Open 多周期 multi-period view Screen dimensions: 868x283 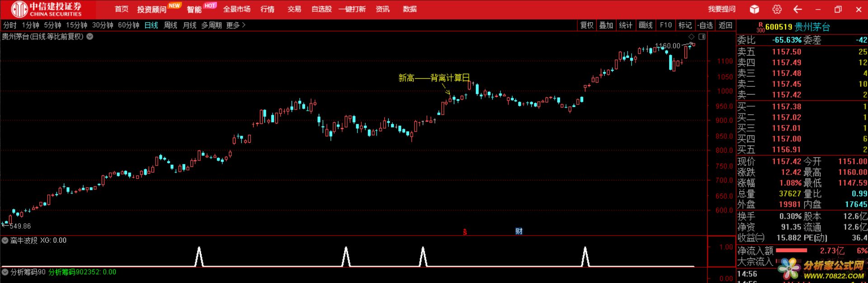pos(212,25)
